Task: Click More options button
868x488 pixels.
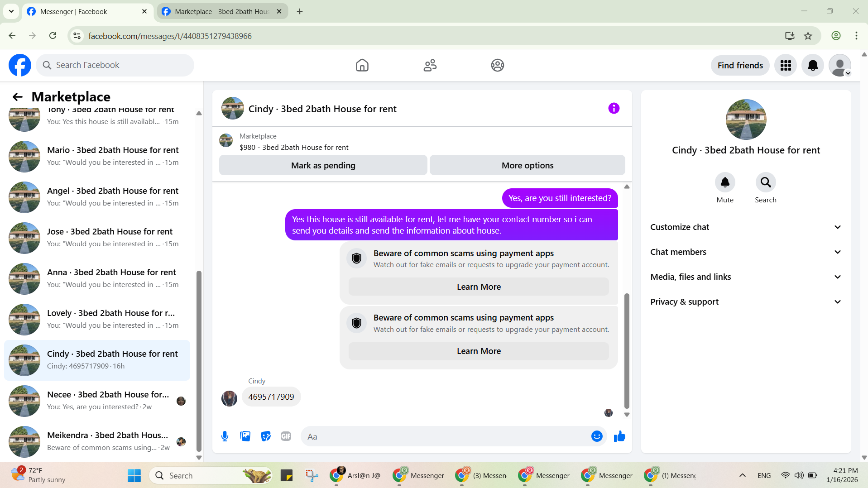Action: pyautogui.click(x=527, y=165)
